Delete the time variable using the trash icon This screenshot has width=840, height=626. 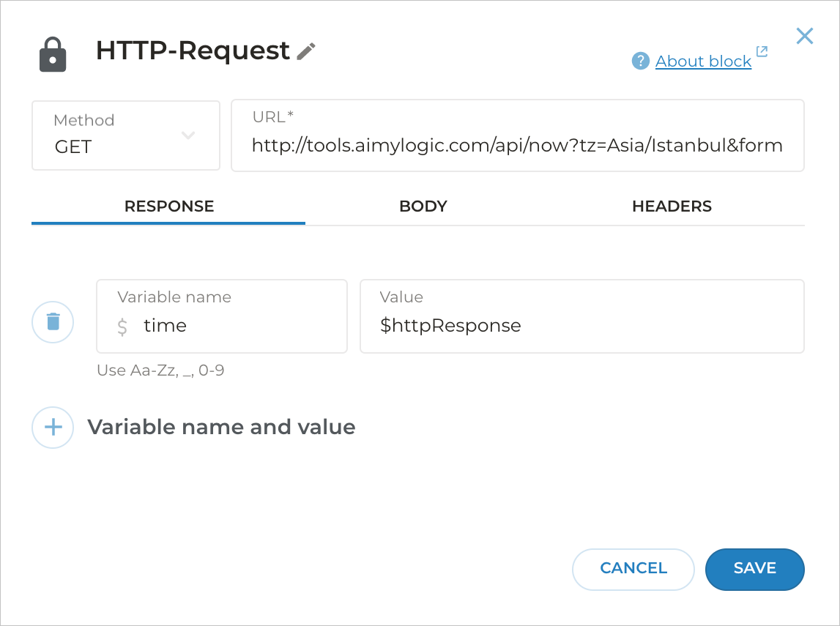tap(52, 322)
